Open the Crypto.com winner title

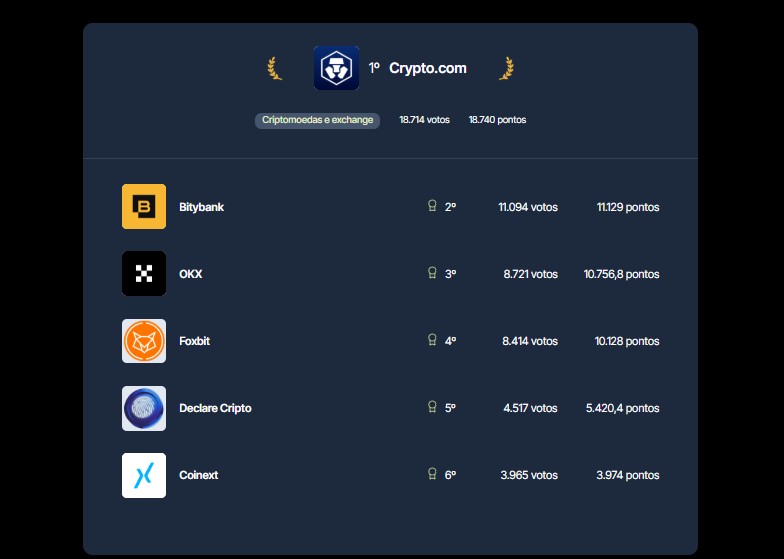pos(428,68)
